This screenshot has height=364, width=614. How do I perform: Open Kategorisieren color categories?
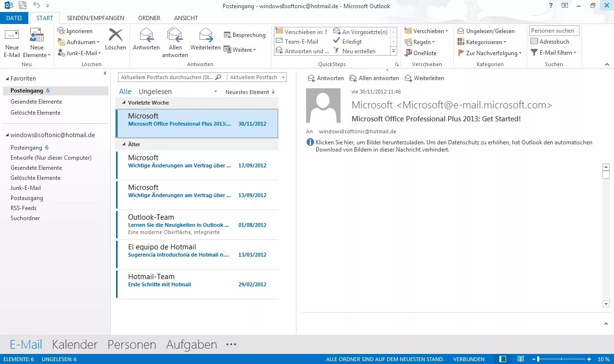[x=482, y=42]
